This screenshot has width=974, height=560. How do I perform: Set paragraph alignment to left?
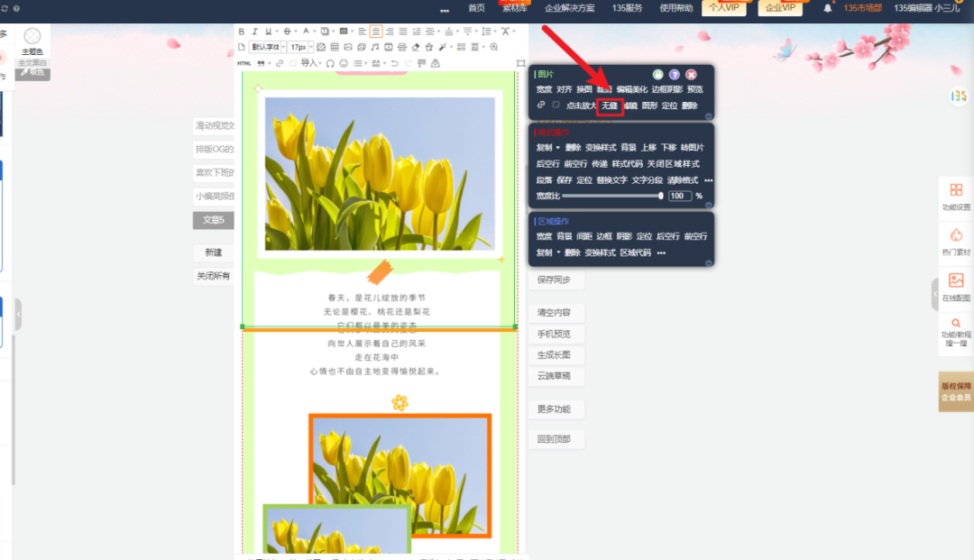point(363,31)
